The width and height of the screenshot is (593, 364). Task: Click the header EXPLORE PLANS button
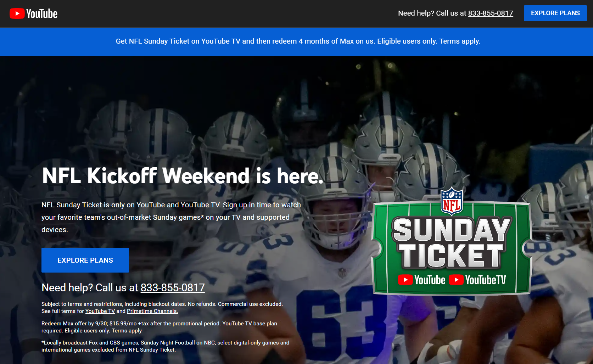pyautogui.click(x=555, y=13)
